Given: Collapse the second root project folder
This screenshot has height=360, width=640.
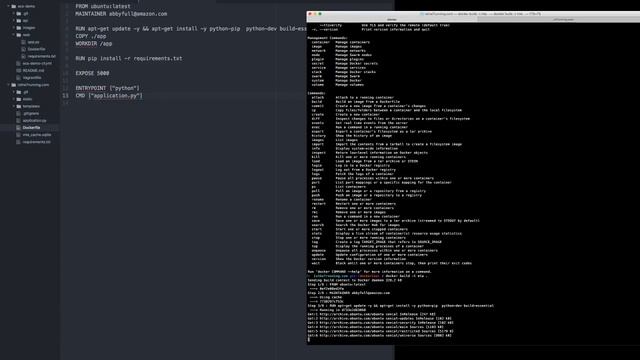Looking at the screenshot, I should [9, 85].
